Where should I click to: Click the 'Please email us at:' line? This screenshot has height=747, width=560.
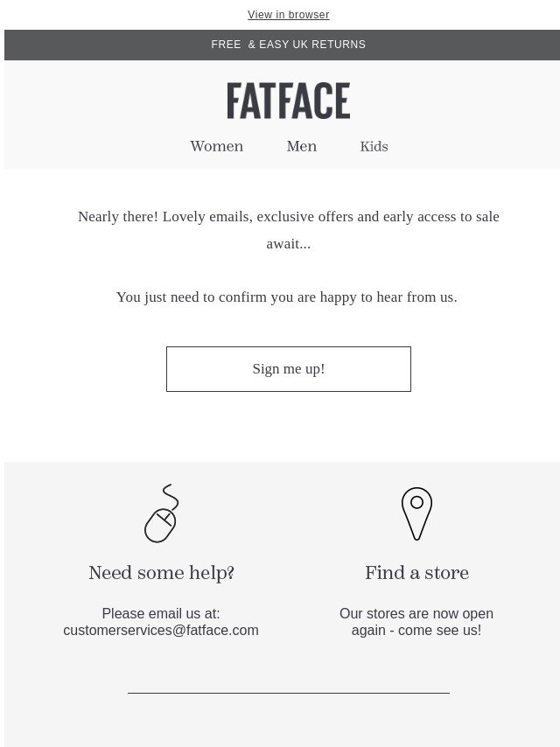[x=161, y=614]
